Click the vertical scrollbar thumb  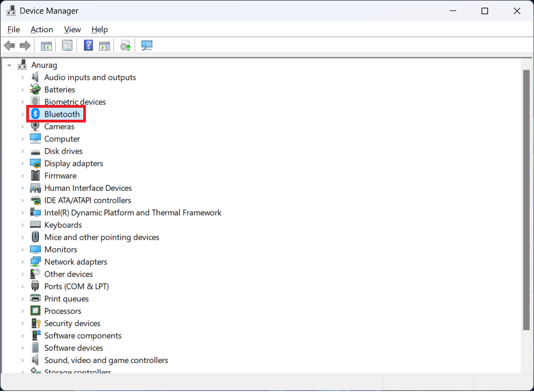click(x=526, y=200)
